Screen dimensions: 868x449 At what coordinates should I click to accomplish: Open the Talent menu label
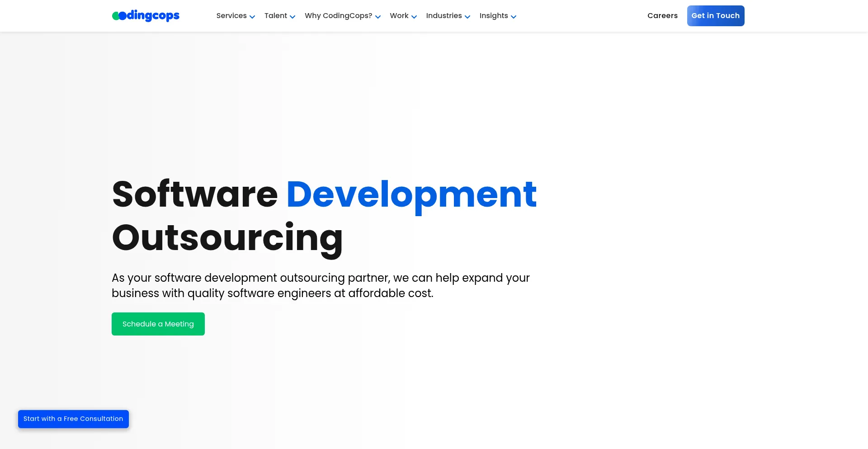[x=276, y=16]
